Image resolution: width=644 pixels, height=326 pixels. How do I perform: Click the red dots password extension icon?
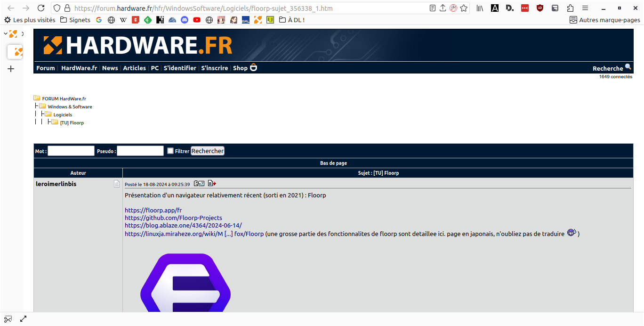[525, 8]
